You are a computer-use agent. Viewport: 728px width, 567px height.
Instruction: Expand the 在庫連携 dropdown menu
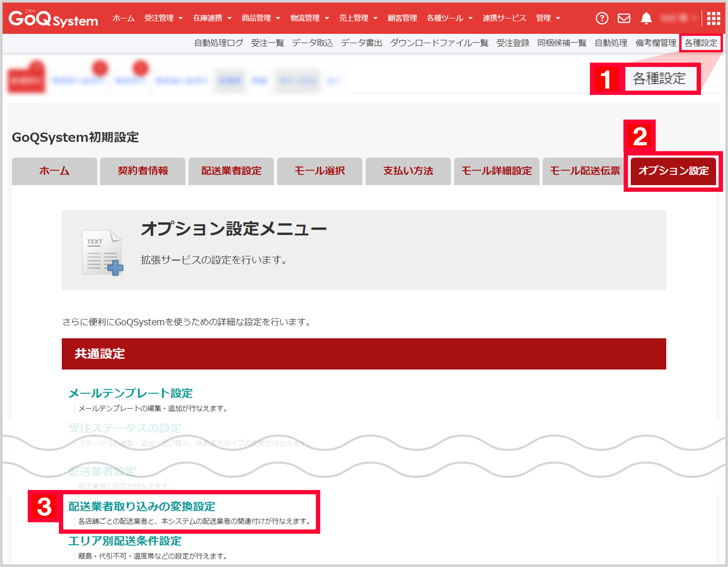[208, 18]
